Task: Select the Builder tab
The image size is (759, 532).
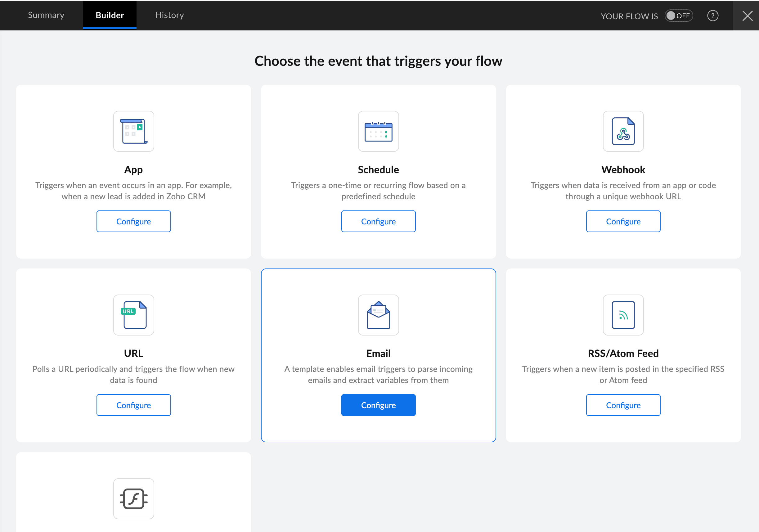Action: tap(110, 15)
